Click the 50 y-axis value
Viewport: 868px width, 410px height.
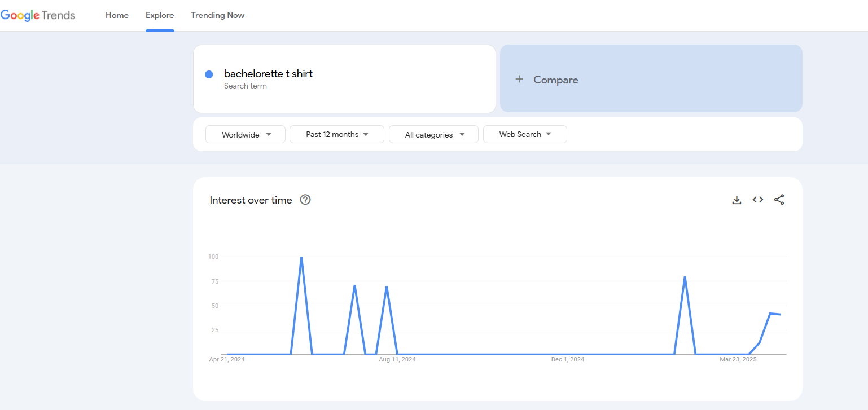tap(214, 306)
